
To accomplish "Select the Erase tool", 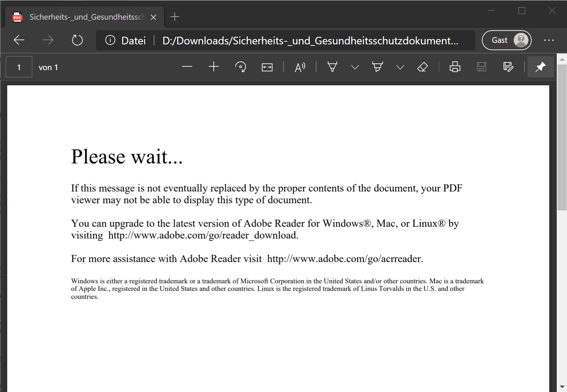I will pos(422,67).
